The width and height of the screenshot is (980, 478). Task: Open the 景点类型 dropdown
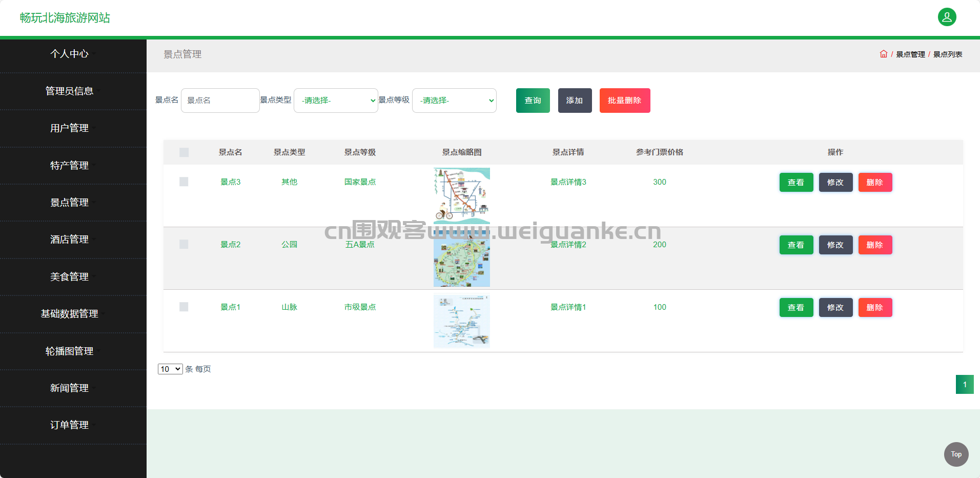[x=336, y=101]
